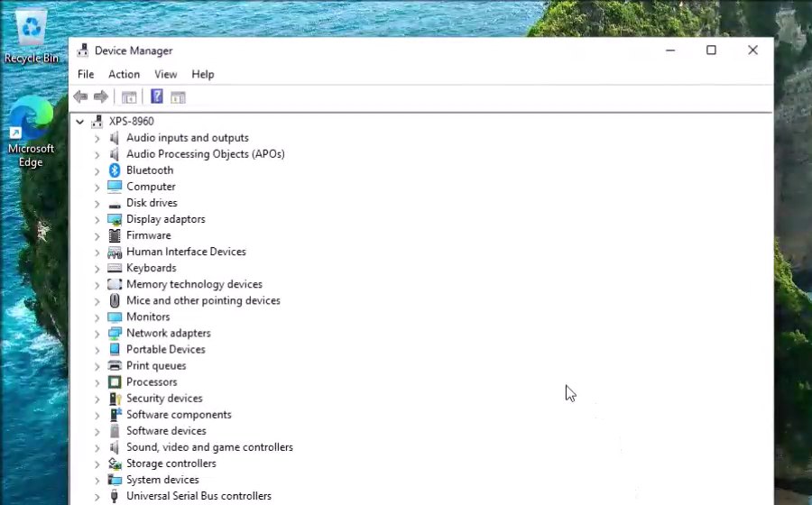Image resolution: width=812 pixels, height=505 pixels.
Task: Click the Display adaptors icon
Action: pyautogui.click(x=115, y=219)
